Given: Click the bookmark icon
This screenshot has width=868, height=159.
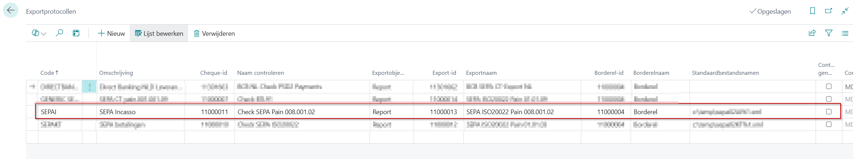Looking at the screenshot, I should (x=812, y=11).
